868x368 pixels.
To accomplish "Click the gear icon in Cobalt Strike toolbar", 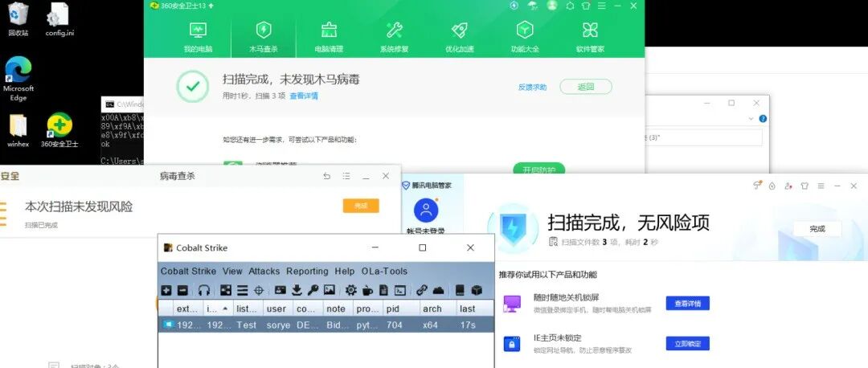I will point(351,290).
